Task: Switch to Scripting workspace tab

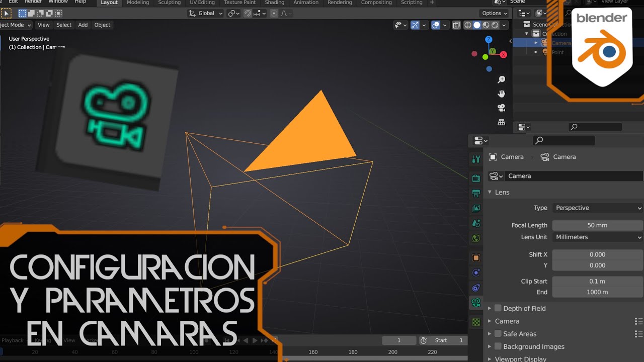Action: click(412, 3)
